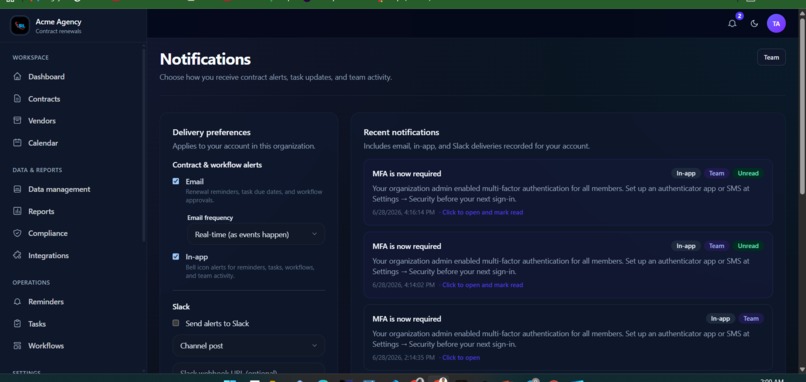The height and width of the screenshot is (382, 806).
Task: Click 'Click to open and mark read' for 4:16:14 PM
Action: click(482, 212)
